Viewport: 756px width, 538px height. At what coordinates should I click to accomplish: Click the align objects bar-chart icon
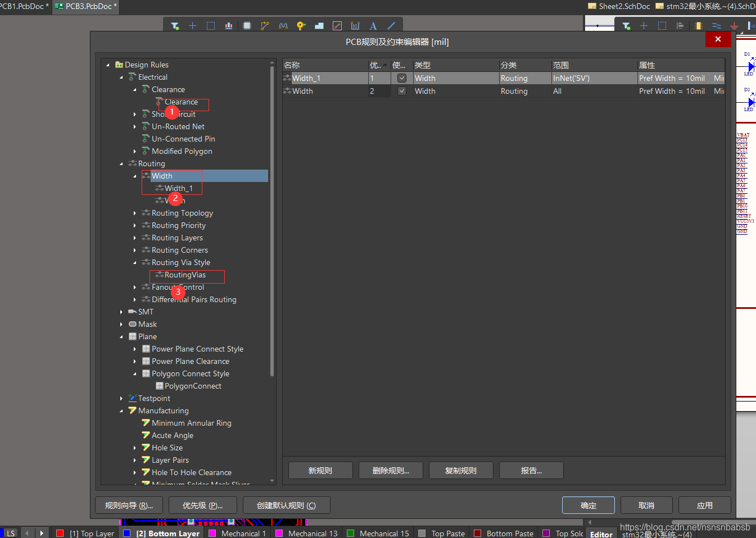[x=229, y=26]
